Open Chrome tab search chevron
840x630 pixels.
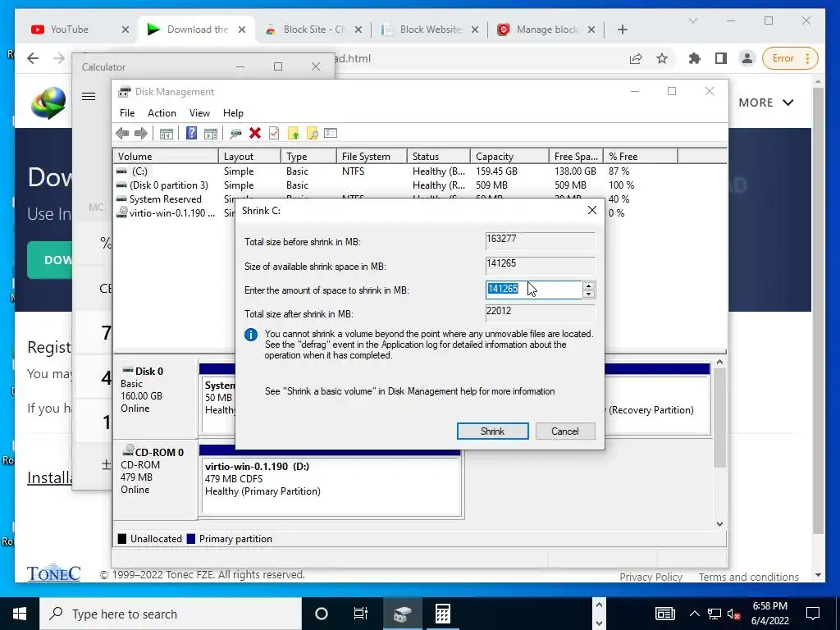point(692,21)
